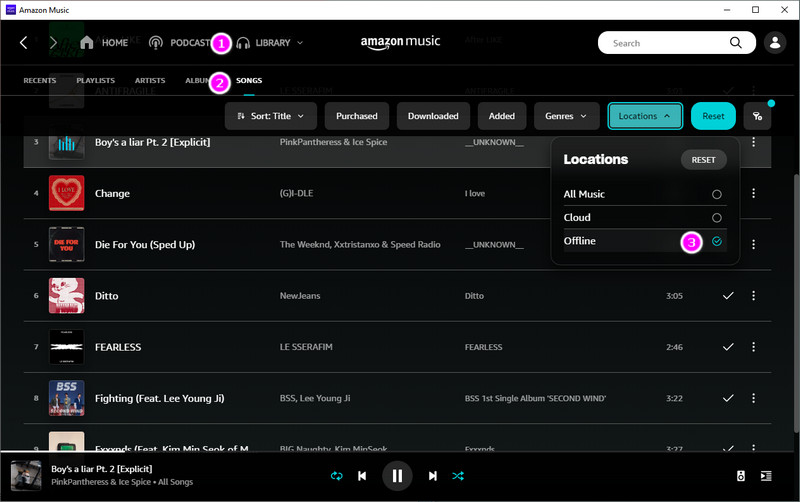The image size is (800, 502).
Task: Open the Sort: Title dropdown
Action: tap(271, 116)
